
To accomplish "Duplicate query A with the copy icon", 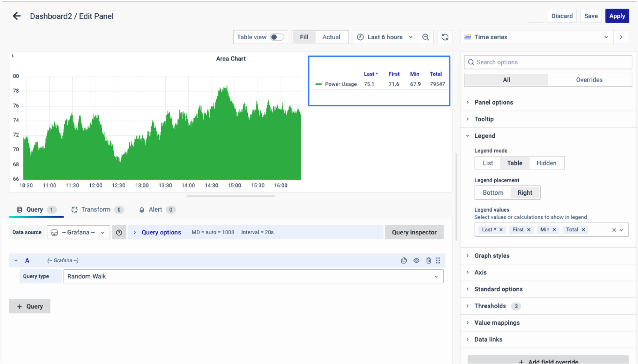I will tap(404, 260).
